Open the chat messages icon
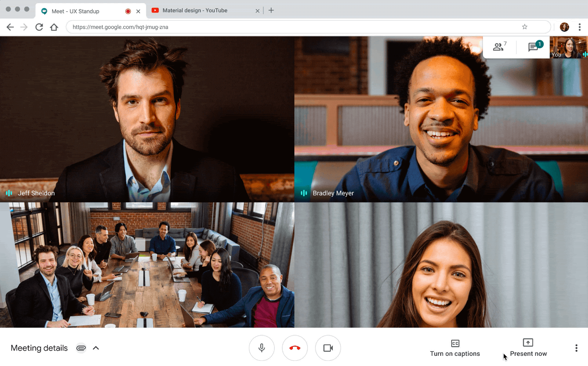This screenshot has width=588, height=366. (533, 47)
